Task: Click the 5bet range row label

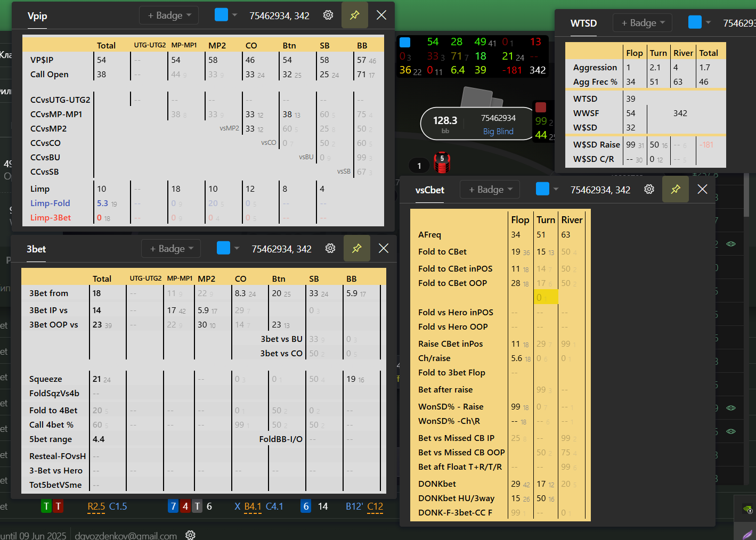Action: tap(51, 439)
